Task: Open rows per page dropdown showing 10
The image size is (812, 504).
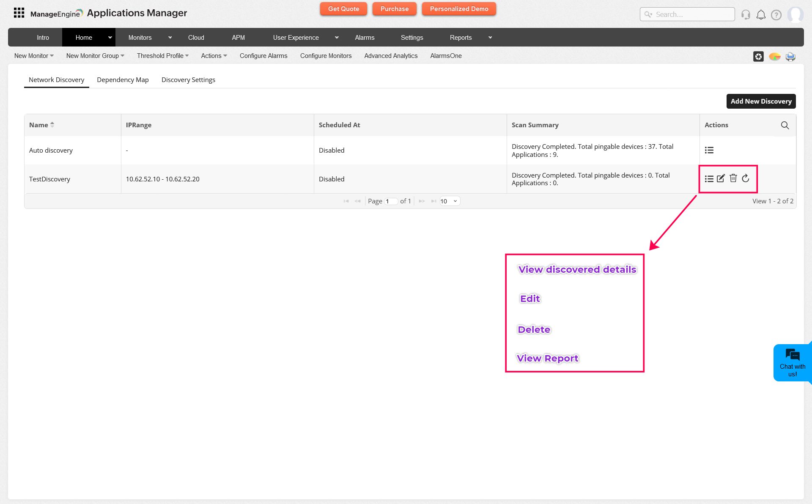Action: 449,201
